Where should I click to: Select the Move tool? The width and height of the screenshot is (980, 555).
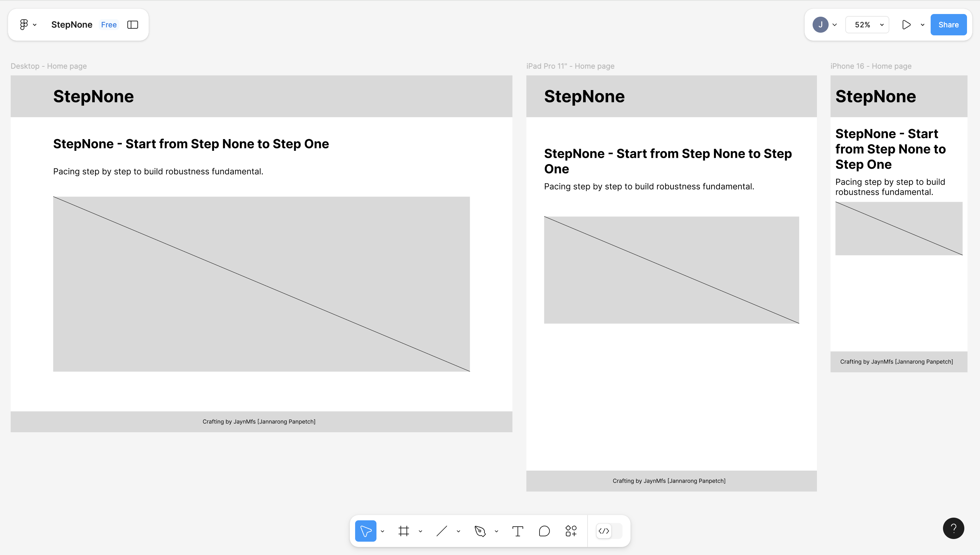365,531
